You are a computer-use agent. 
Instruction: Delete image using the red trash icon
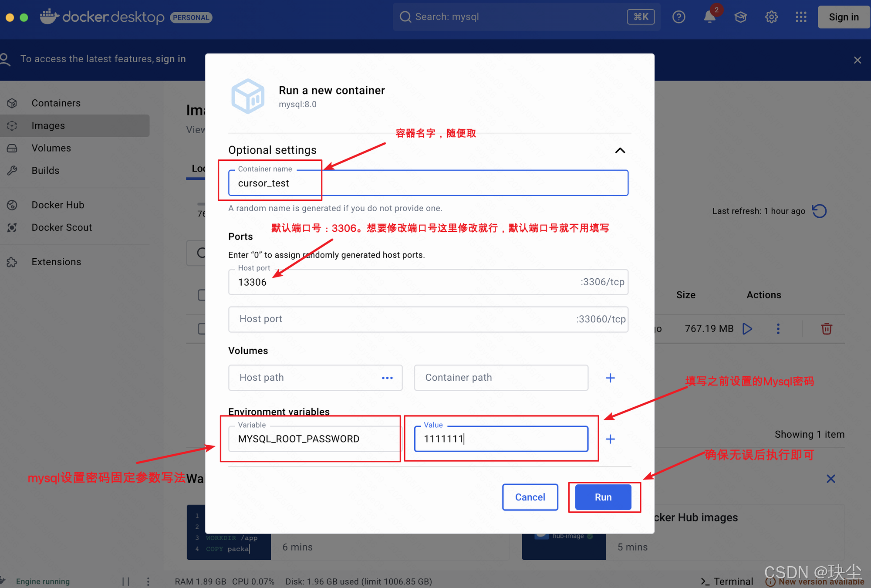(x=826, y=329)
